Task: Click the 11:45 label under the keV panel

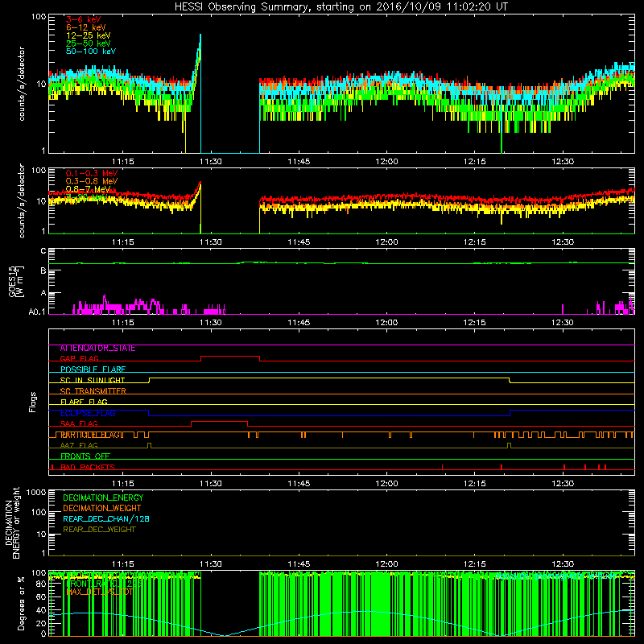Action: click(299, 162)
